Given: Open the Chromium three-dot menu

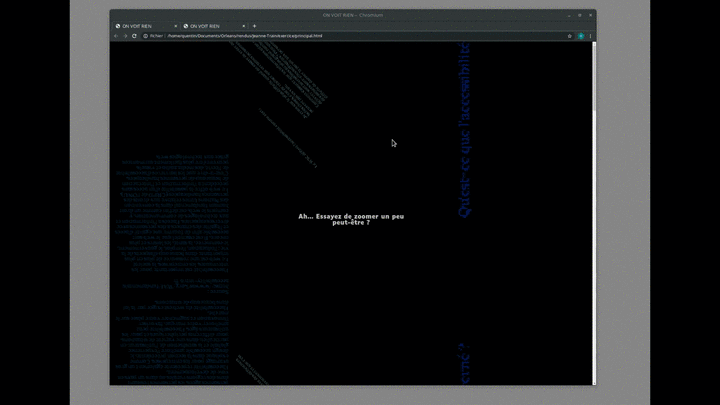Looking at the screenshot, I should tap(590, 36).
